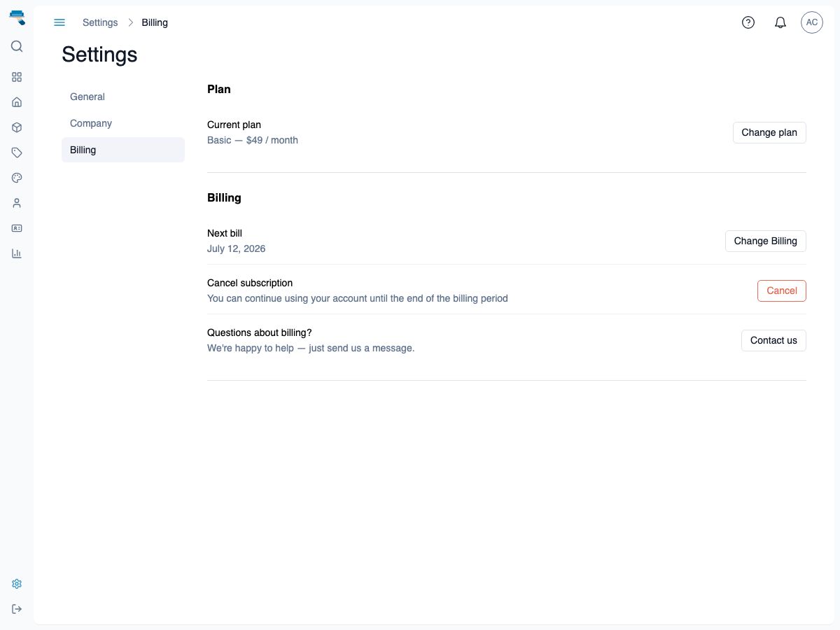Click the Contact us button
The height and width of the screenshot is (630, 840).
click(773, 340)
